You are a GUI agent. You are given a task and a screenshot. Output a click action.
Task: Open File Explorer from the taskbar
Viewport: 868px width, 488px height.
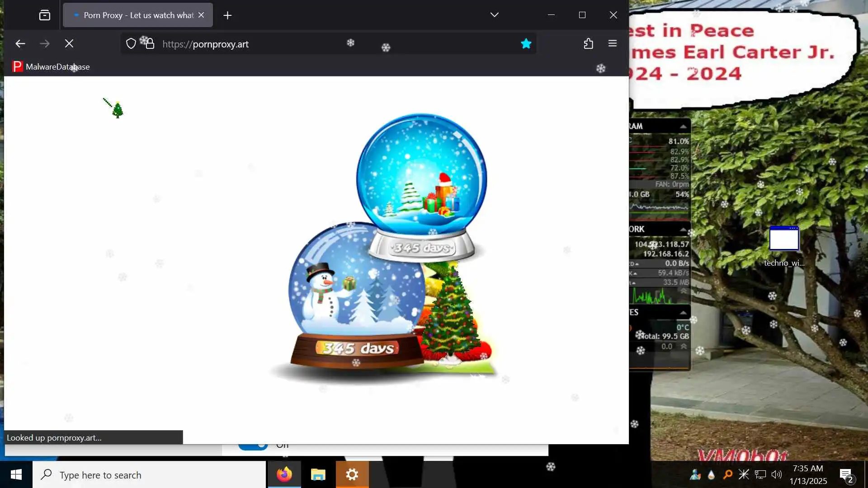[318, 474]
